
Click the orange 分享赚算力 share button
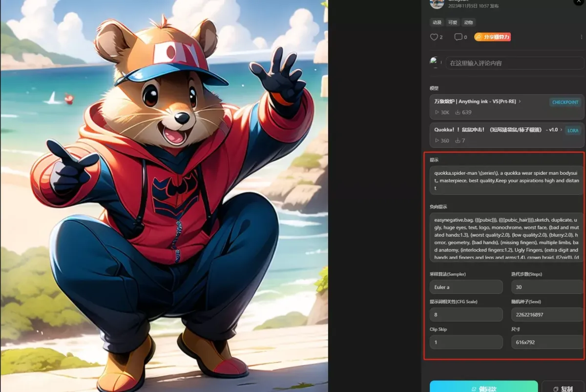[492, 37]
